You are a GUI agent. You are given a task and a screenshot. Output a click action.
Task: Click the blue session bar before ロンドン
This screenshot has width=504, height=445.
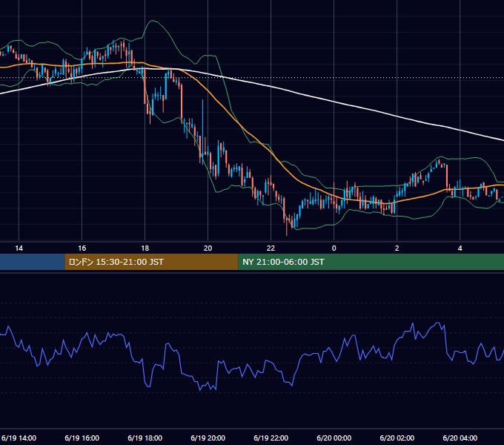32,262
